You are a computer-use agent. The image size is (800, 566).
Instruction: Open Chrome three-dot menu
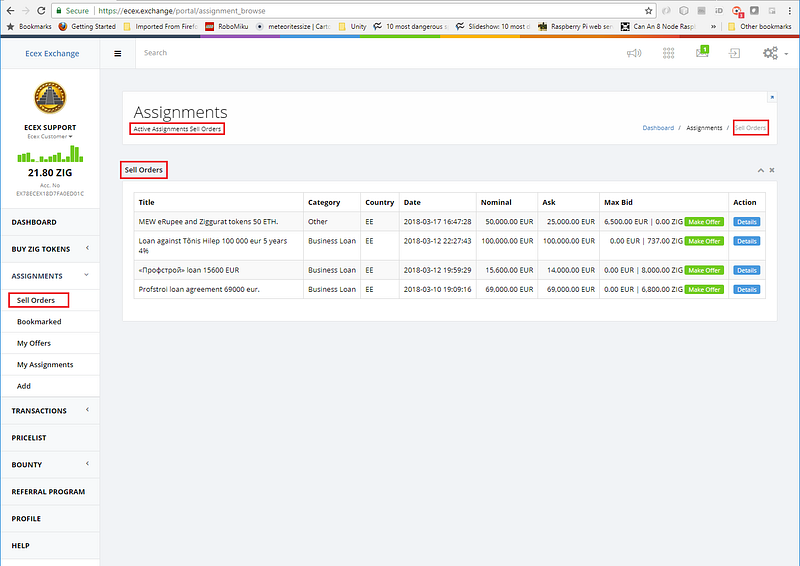tap(789, 11)
